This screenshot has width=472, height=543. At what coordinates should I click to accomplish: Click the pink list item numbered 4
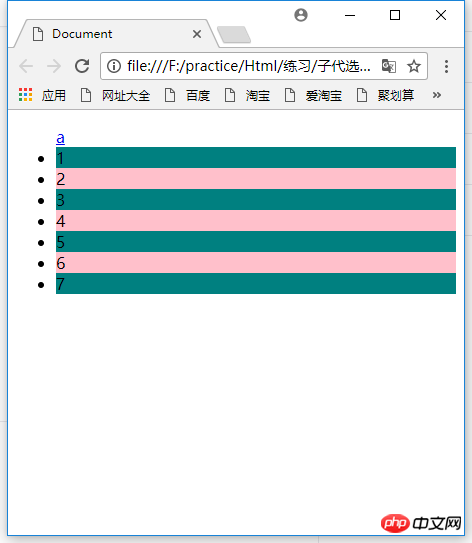tap(256, 221)
